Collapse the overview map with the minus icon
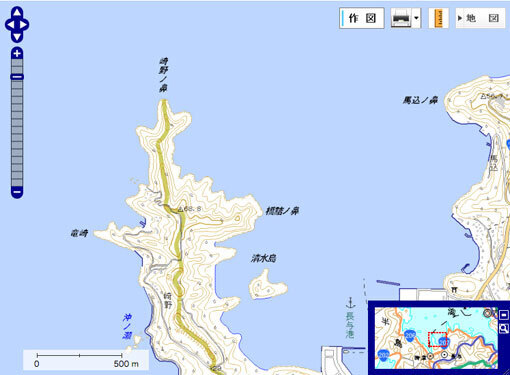Screen dimensions: 510x375 point(504,315)
